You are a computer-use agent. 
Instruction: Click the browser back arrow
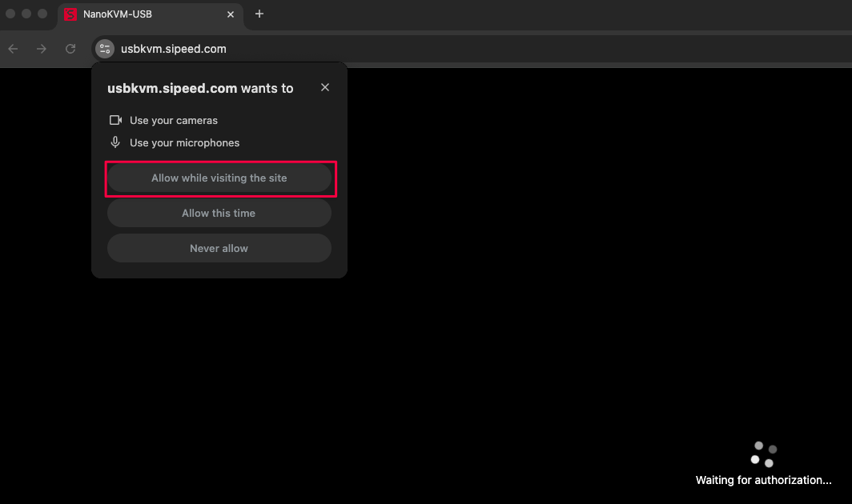pos(13,49)
